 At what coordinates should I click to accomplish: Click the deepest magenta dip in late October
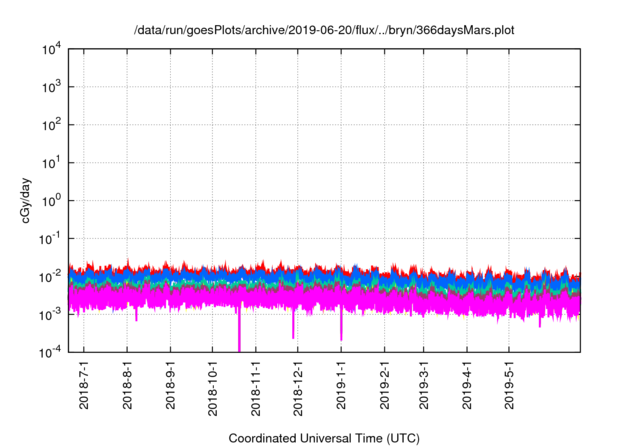point(239,330)
